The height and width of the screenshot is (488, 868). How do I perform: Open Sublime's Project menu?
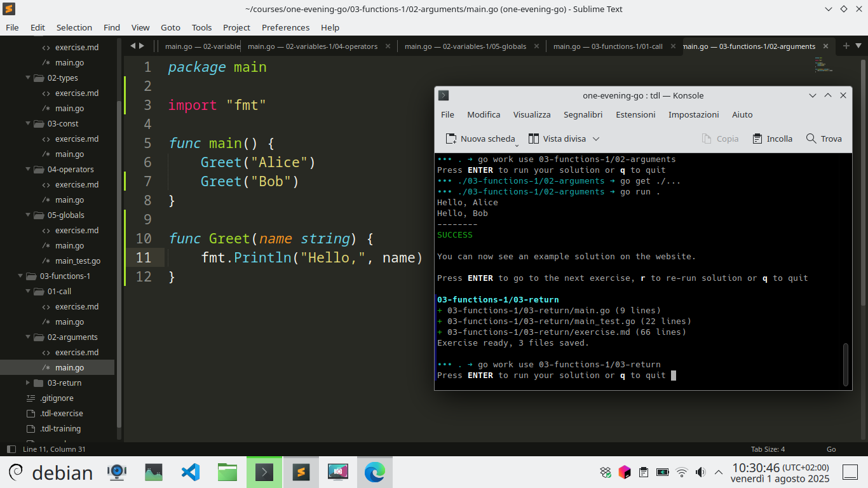pos(236,27)
